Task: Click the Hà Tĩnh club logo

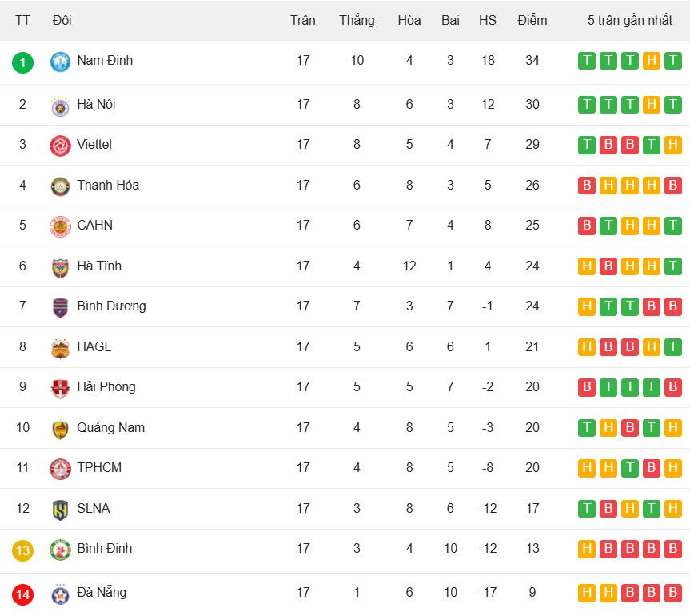Action: [60, 267]
